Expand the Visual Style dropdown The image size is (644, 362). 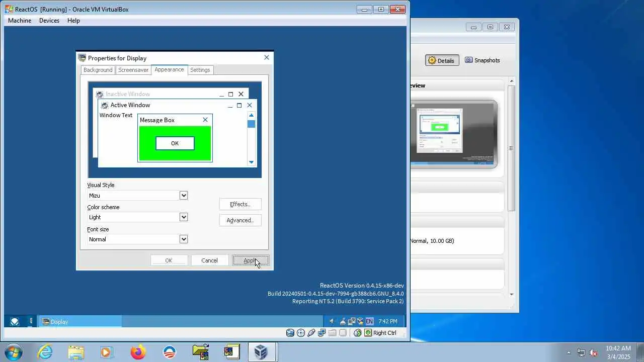tap(184, 195)
